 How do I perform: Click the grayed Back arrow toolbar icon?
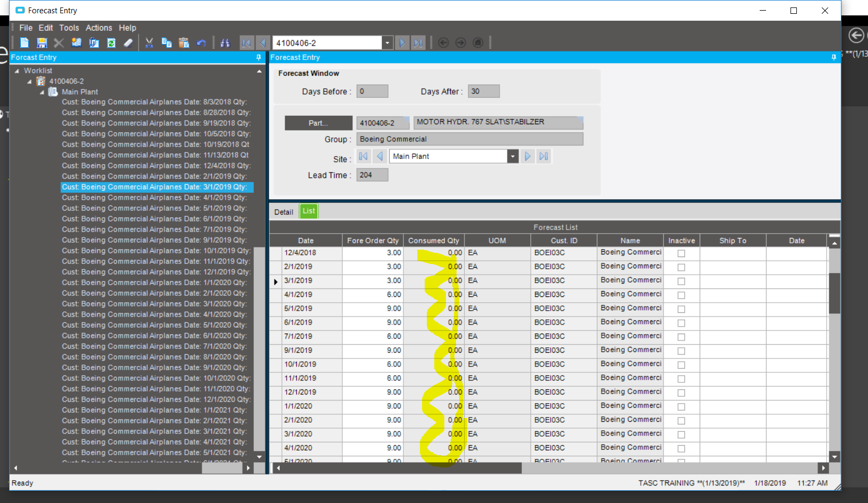coord(444,42)
